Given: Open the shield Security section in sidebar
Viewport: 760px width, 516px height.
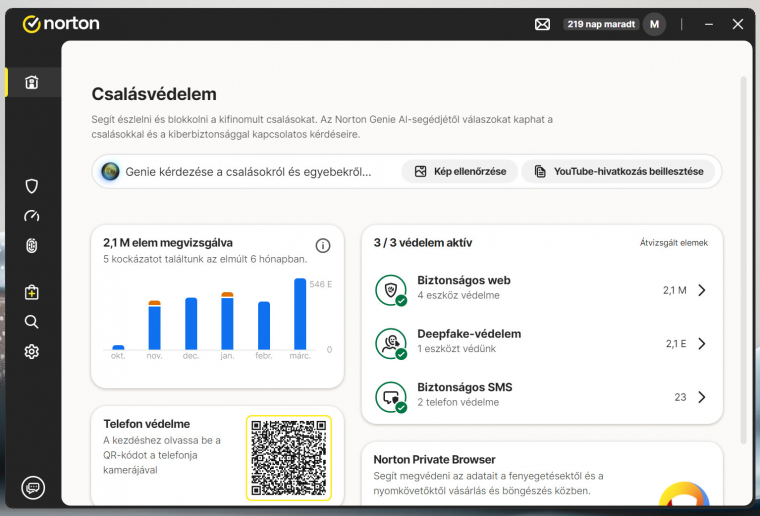Looking at the screenshot, I should (x=32, y=186).
